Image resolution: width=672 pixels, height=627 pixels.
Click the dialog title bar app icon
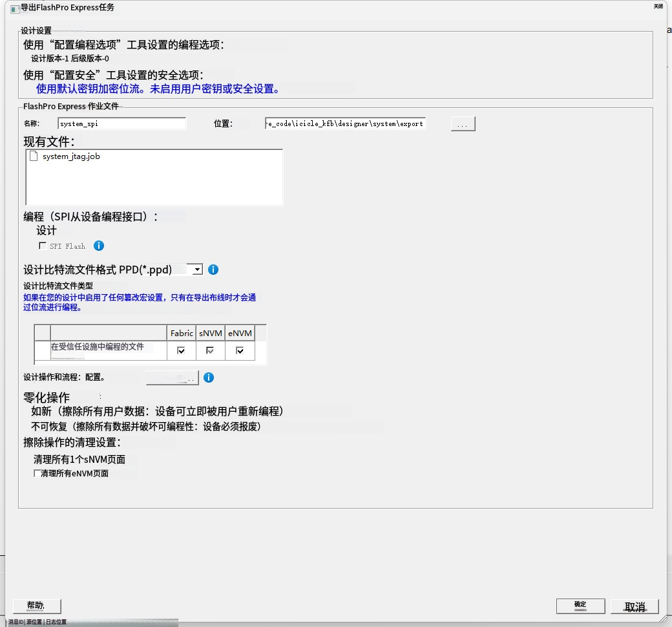[x=15, y=9]
